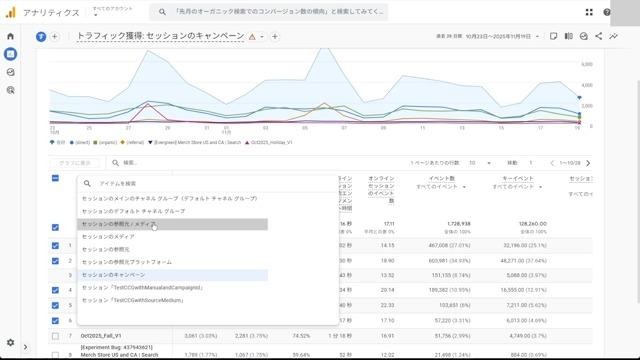Open the annotations note icon in the header
The width and height of the screenshot is (640, 360).
coord(553,36)
